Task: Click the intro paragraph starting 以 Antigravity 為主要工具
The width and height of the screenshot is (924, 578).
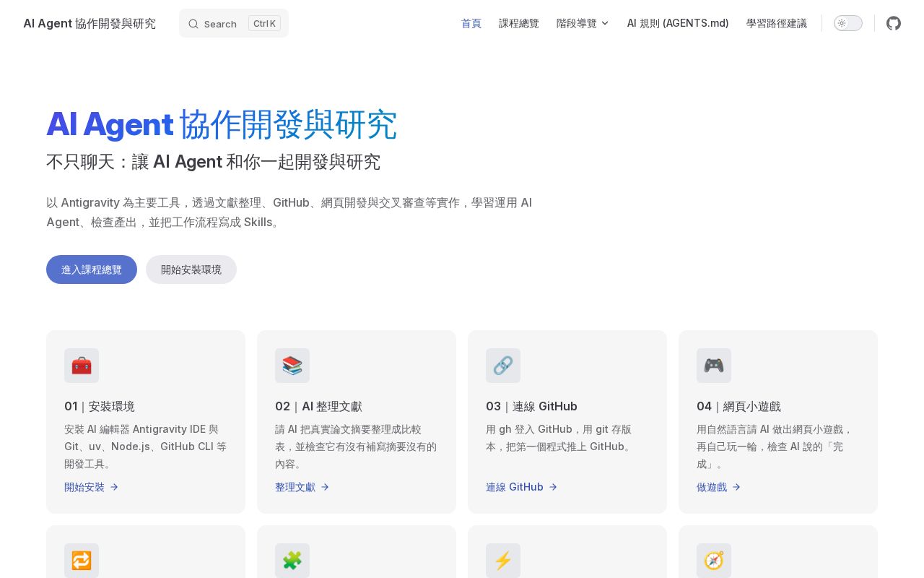Action: (x=289, y=212)
